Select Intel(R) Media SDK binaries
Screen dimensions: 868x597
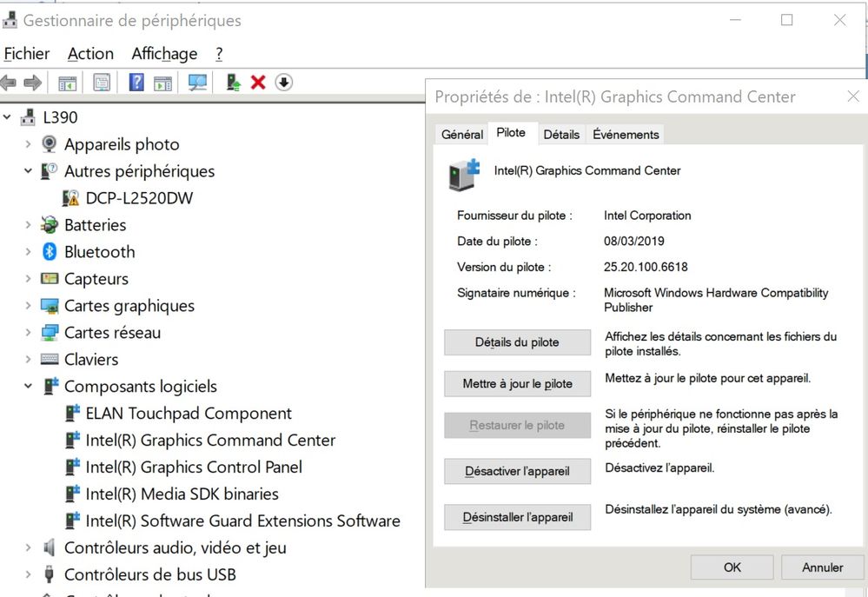point(182,494)
